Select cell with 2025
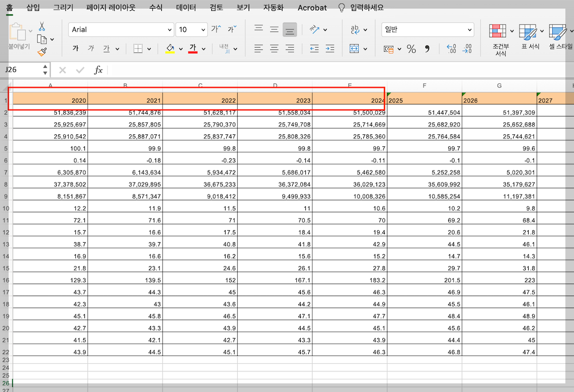 [424, 100]
